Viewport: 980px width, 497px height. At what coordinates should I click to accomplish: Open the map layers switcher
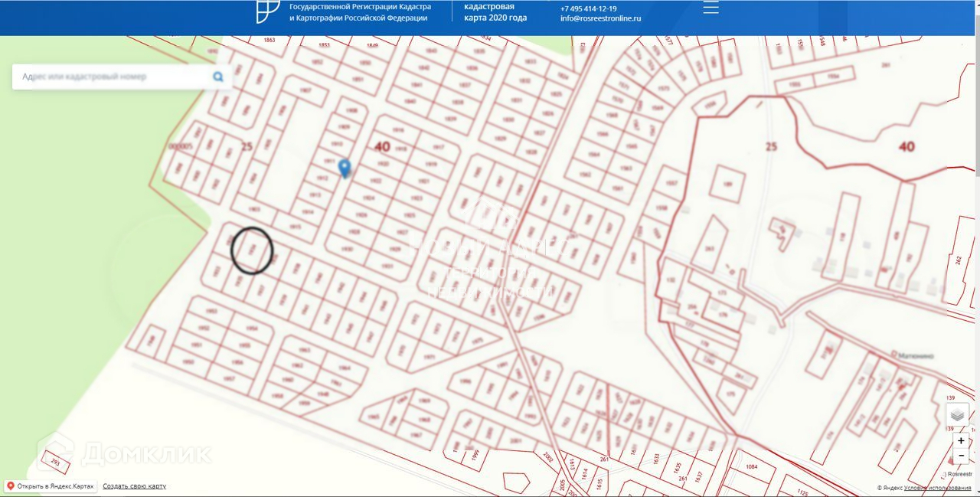pyautogui.click(x=958, y=415)
